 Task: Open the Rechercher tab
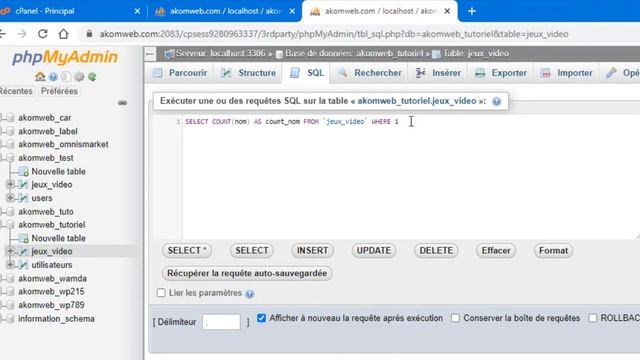click(x=369, y=73)
